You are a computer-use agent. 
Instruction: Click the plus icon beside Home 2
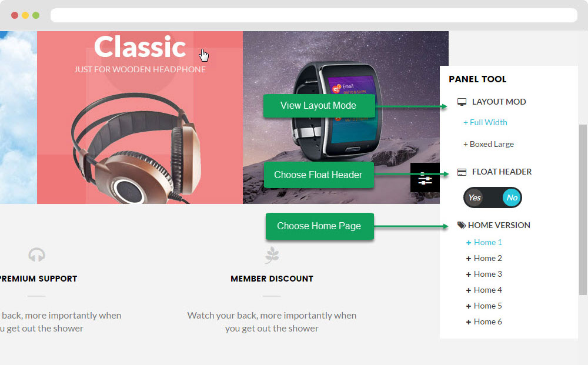coord(469,259)
